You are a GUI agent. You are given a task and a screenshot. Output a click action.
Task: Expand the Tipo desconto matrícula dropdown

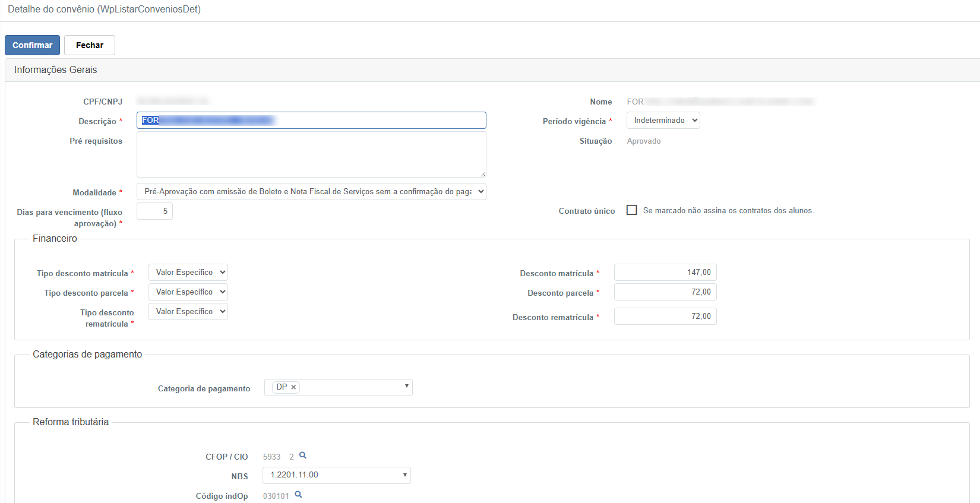point(188,273)
